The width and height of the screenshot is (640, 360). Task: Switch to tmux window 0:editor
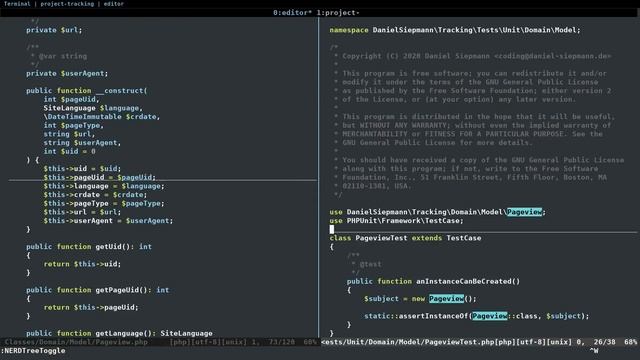(x=292, y=13)
